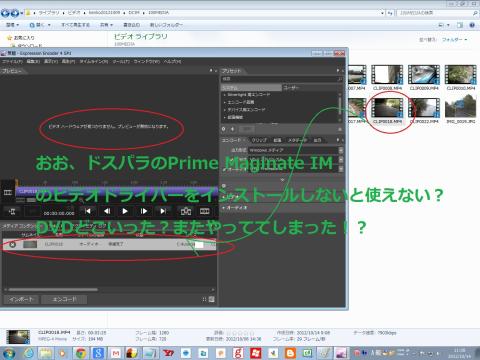Step forward one frame in transport
480x360 pixels.
[x=144, y=211]
